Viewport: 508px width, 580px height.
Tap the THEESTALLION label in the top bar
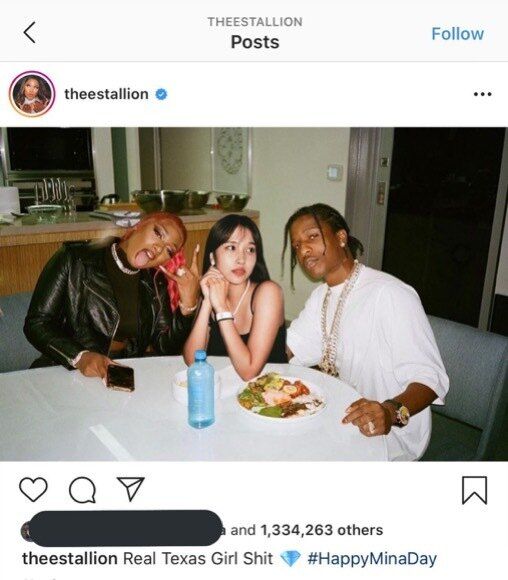(255, 22)
